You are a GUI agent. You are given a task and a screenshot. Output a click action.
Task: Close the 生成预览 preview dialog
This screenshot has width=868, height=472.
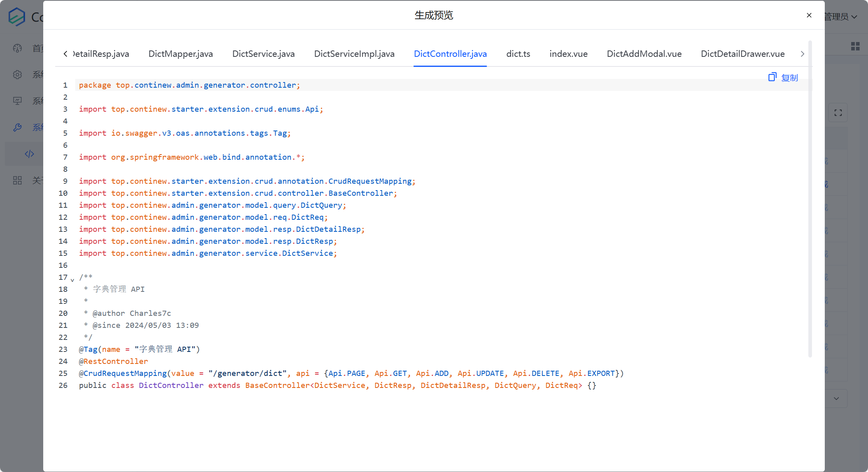(x=809, y=15)
